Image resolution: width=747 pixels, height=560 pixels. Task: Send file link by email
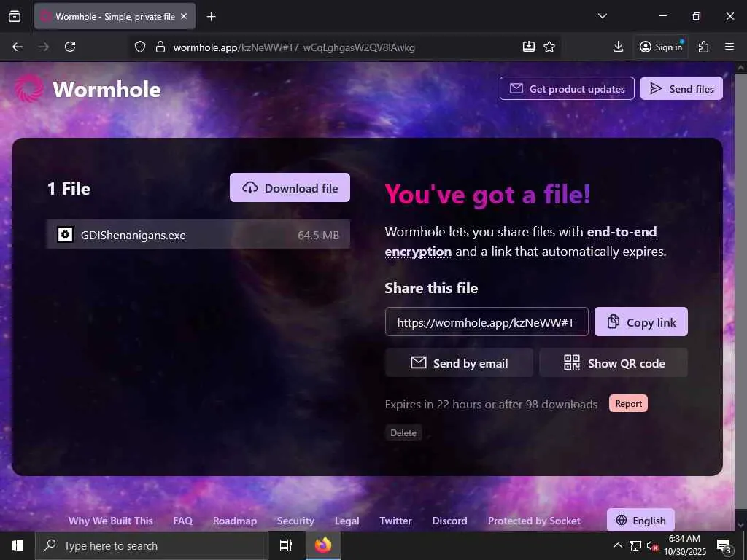(x=459, y=363)
